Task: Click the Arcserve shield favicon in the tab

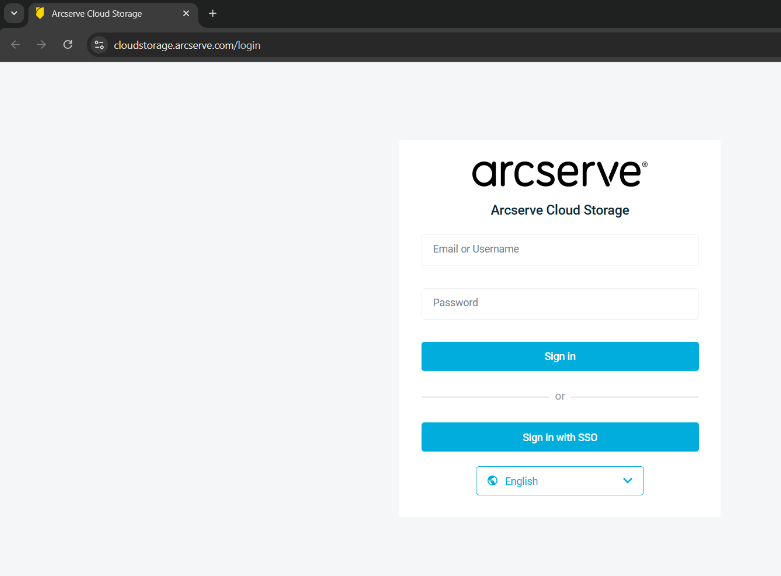Action: (40, 14)
